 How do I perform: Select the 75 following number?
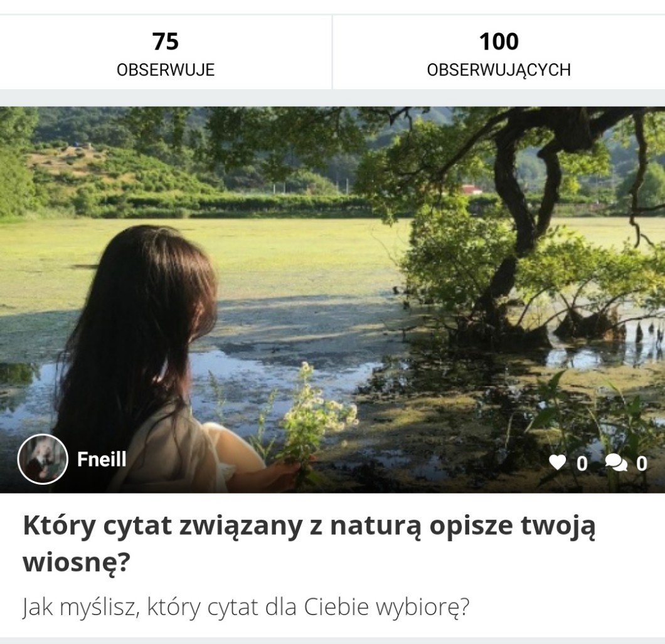tap(166, 41)
